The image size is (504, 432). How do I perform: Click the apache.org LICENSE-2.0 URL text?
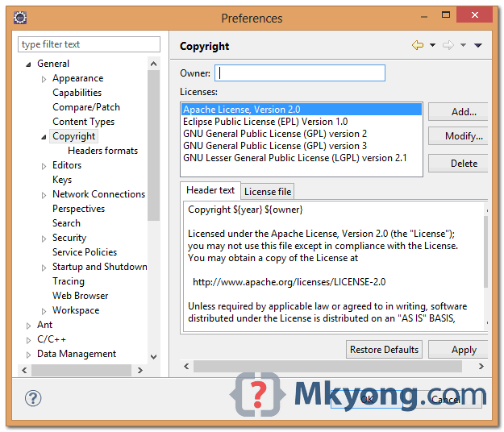289,282
